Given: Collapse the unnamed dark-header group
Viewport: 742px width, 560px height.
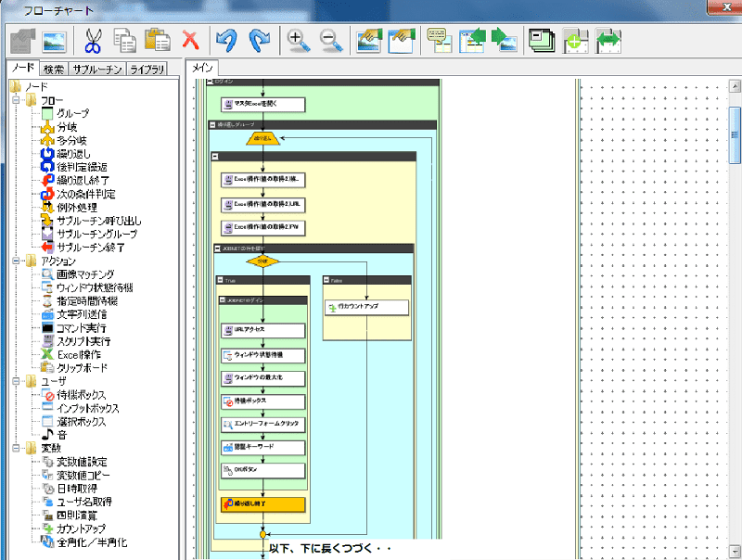Looking at the screenshot, I should (215, 156).
